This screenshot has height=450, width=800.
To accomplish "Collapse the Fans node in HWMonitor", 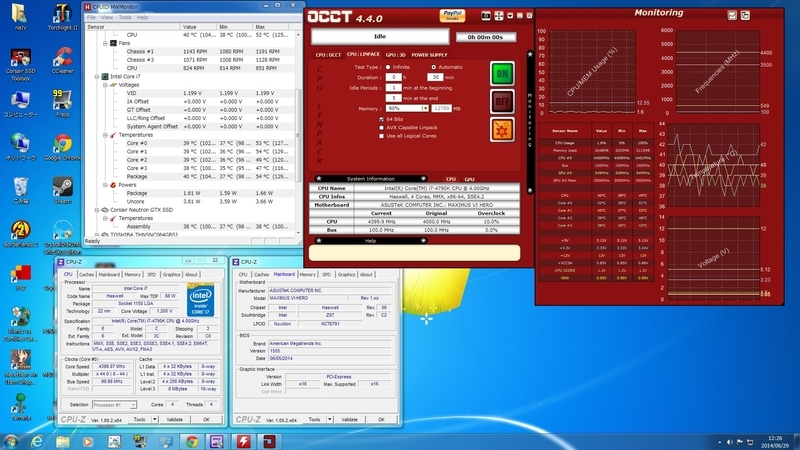I will click(105, 43).
